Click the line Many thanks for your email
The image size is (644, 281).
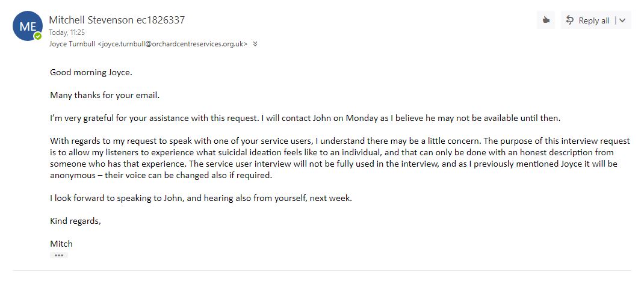pyautogui.click(x=105, y=95)
